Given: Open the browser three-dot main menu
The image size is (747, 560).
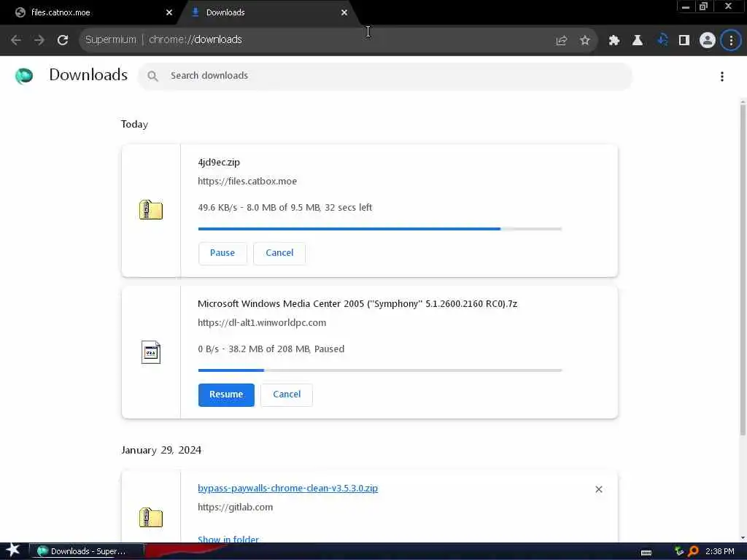Looking at the screenshot, I should [x=731, y=41].
